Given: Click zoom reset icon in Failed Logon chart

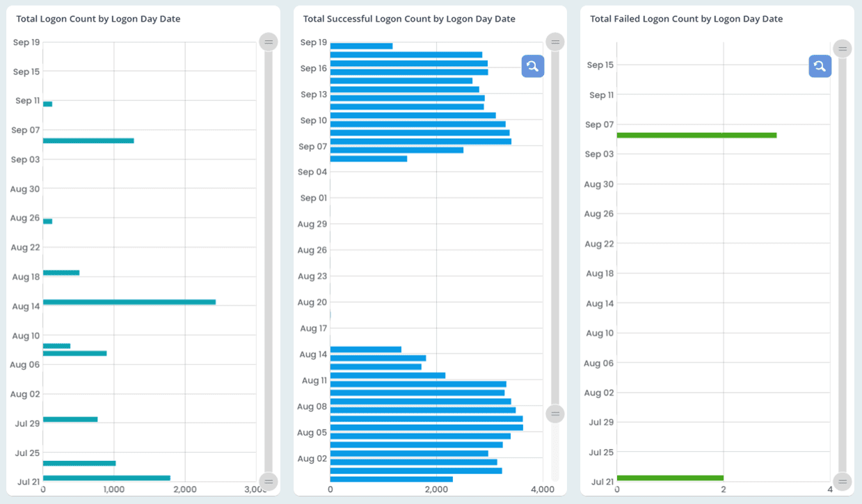Looking at the screenshot, I should point(820,66).
